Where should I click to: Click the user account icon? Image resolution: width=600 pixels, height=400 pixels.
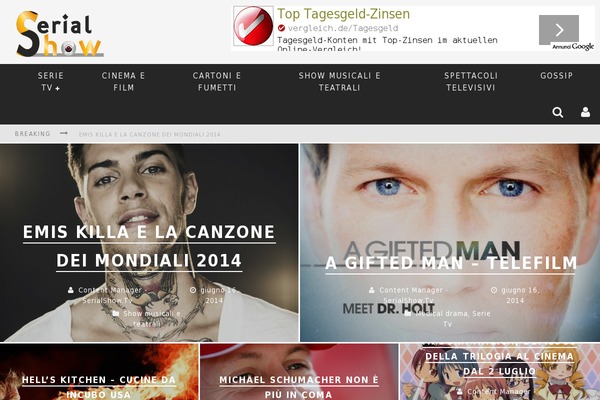click(x=585, y=112)
